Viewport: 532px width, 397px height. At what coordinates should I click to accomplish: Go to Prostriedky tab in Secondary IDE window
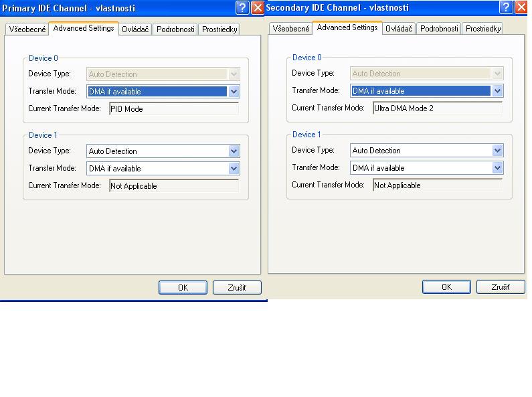(483, 29)
